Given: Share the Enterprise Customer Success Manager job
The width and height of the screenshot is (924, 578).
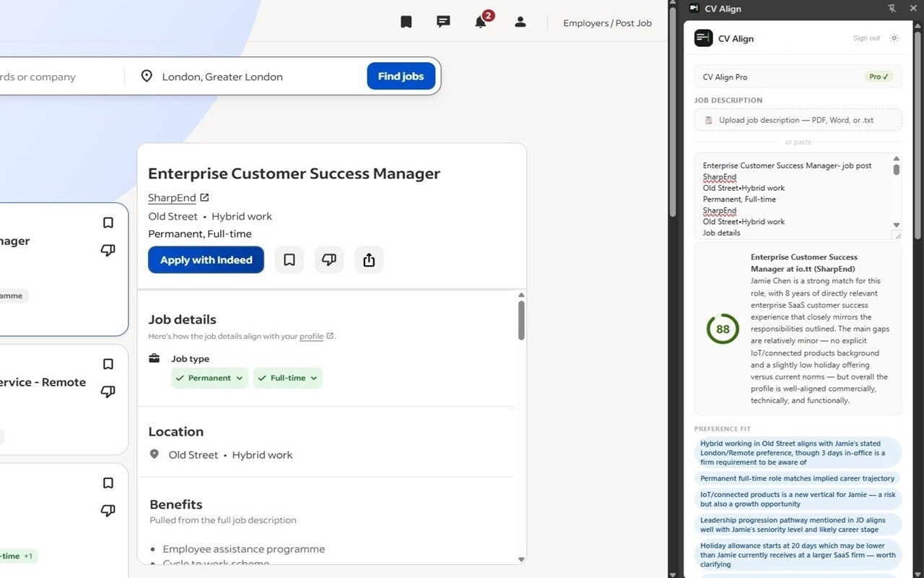Looking at the screenshot, I should pos(369,260).
